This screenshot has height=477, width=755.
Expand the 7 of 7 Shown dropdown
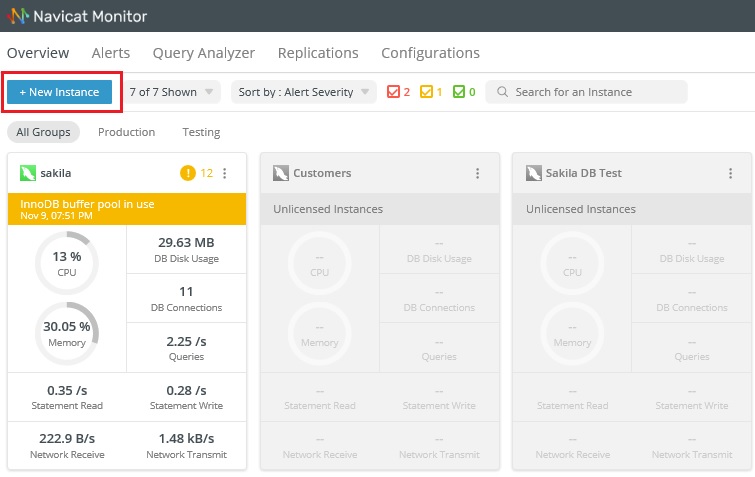click(x=172, y=92)
